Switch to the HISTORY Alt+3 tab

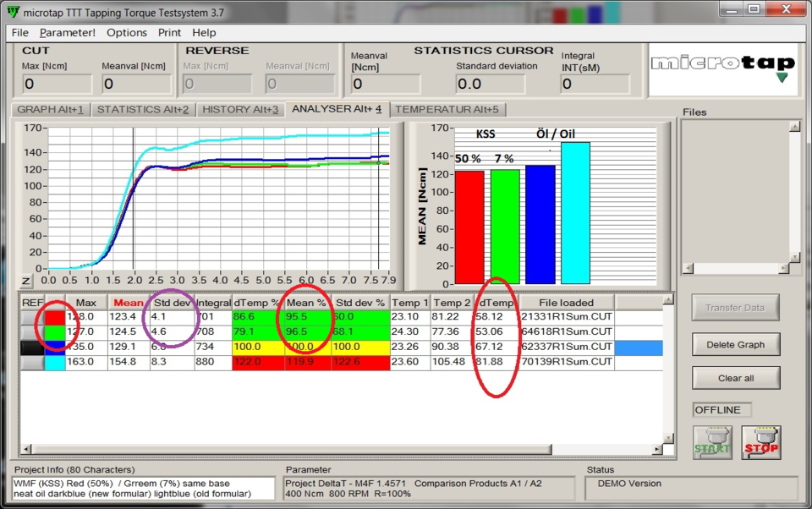tap(240, 110)
